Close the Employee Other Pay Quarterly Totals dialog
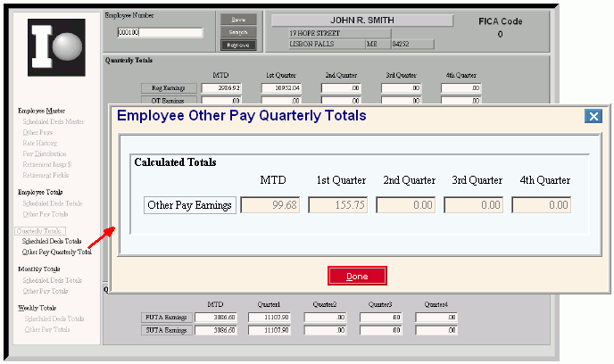 coord(593,116)
